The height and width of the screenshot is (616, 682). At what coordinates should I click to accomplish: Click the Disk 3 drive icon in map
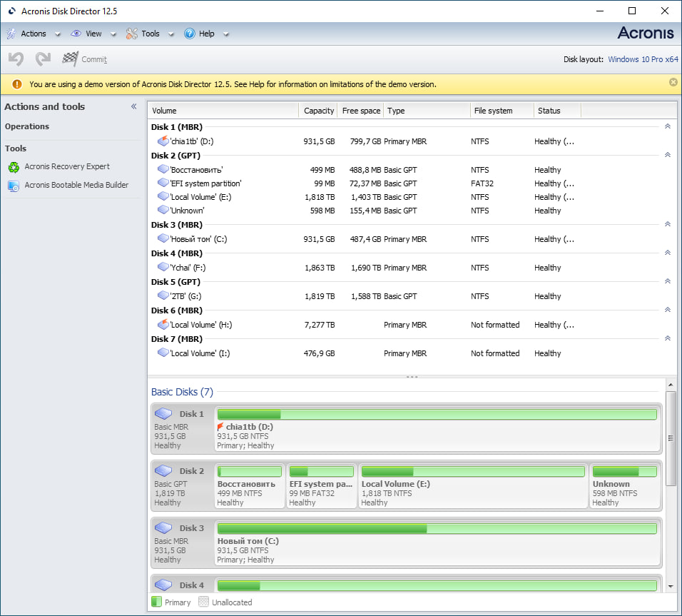pyautogui.click(x=163, y=527)
